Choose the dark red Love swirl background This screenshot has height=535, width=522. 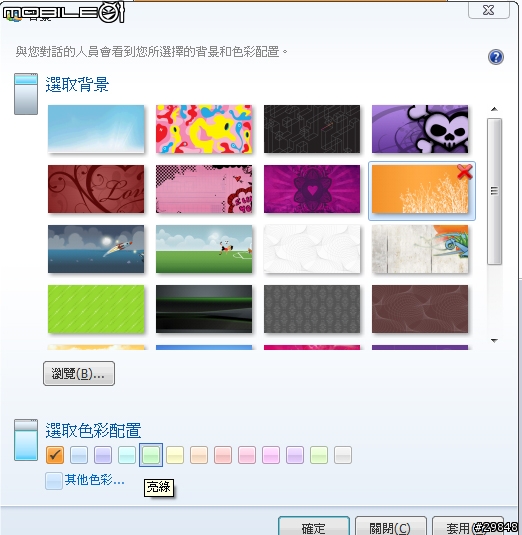click(96, 189)
